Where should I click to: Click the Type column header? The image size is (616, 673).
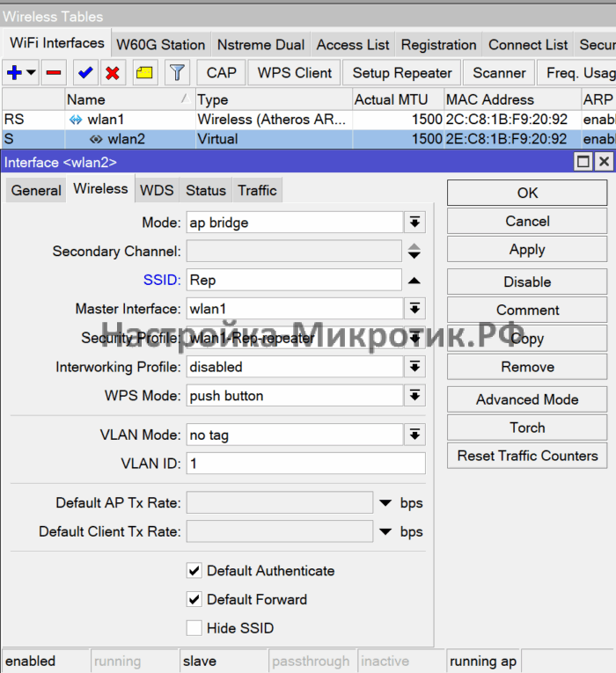coord(274,99)
